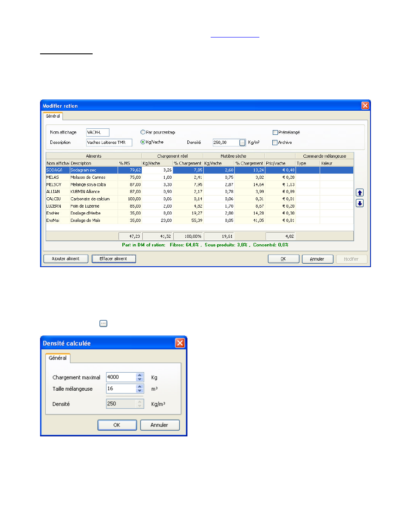Viewport: 411px width, 532px height.
Task: Increase Taille mélangeuse with up spinner
Action: pos(140,386)
